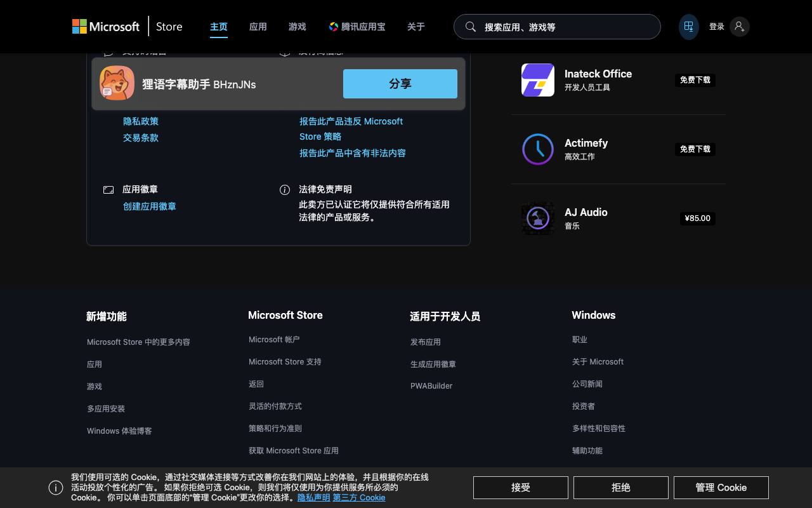Click the Store text in header
Viewport: 812px width, 508px height.
coord(169,27)
